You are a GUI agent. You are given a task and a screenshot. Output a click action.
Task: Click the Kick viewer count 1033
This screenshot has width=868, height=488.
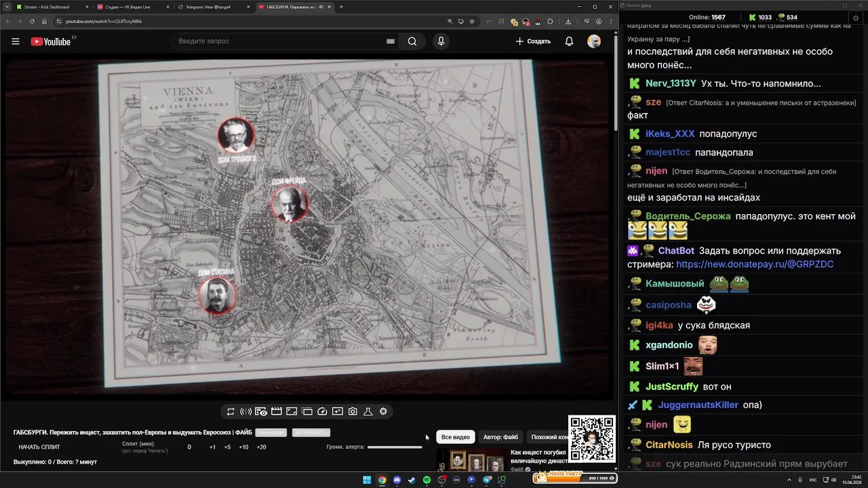tap(759, 18)
